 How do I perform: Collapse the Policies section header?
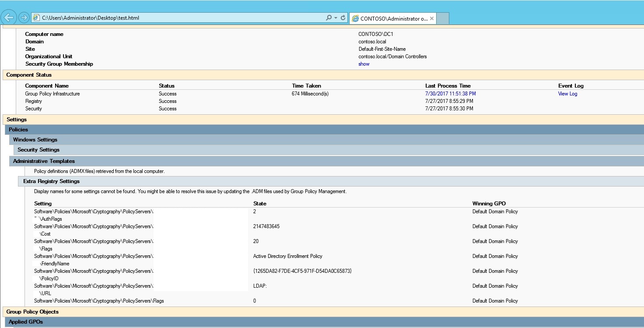click(324, 130)
